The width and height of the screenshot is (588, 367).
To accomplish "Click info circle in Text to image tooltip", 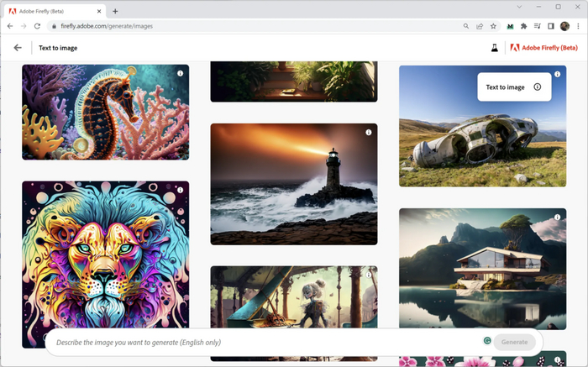I will tap(538, 87).
